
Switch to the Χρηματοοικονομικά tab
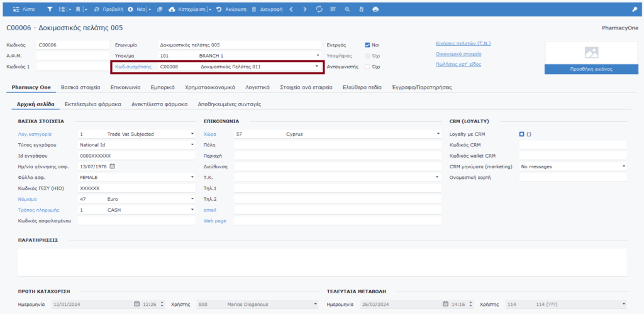click(210, 87)
